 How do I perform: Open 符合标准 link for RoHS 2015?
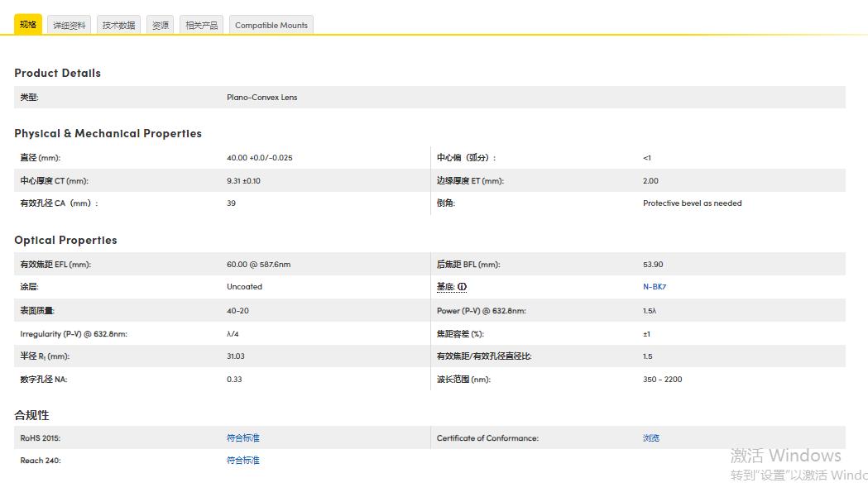(242, 438)
